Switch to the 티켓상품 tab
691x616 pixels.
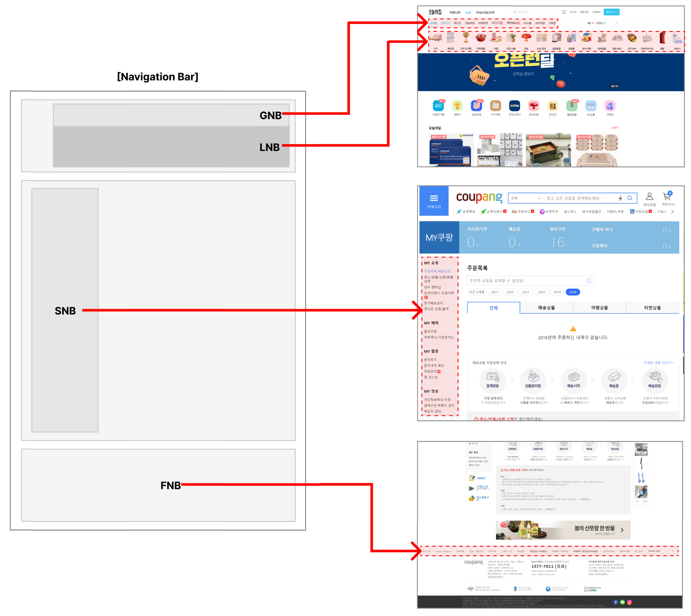653,308
